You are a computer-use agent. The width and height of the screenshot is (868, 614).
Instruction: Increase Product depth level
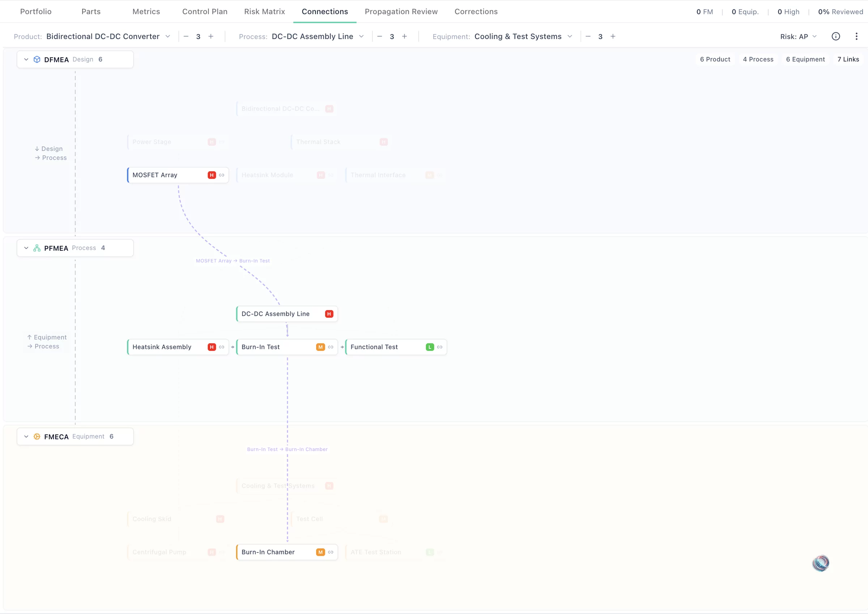pos(211,36)
